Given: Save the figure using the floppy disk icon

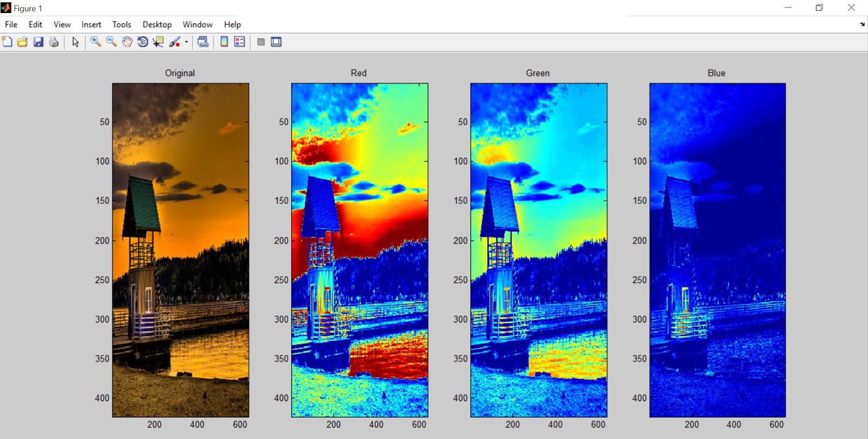Looking at the screenshot, I should tap(38, 42).
